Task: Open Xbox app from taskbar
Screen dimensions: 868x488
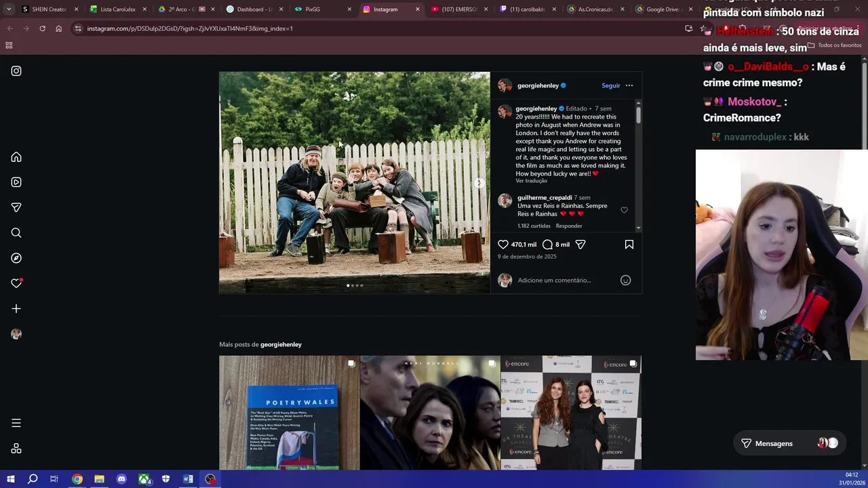Action: [144, 479]
